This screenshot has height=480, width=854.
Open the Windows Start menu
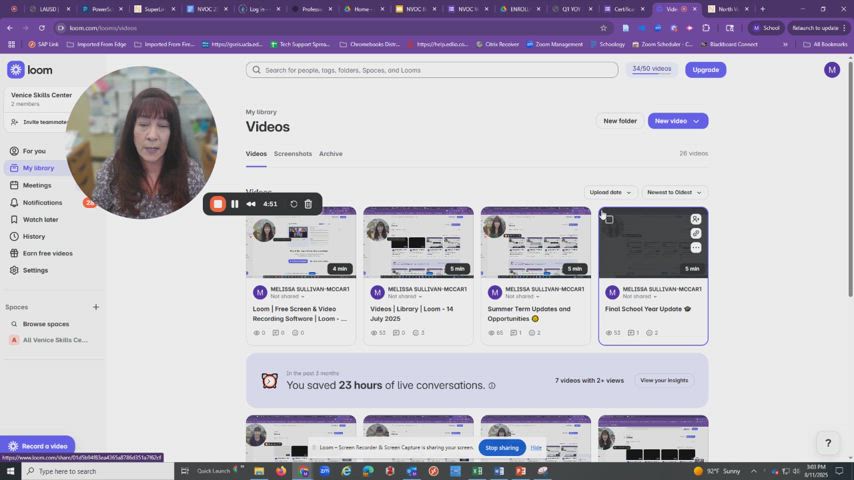tap(10, 471)
